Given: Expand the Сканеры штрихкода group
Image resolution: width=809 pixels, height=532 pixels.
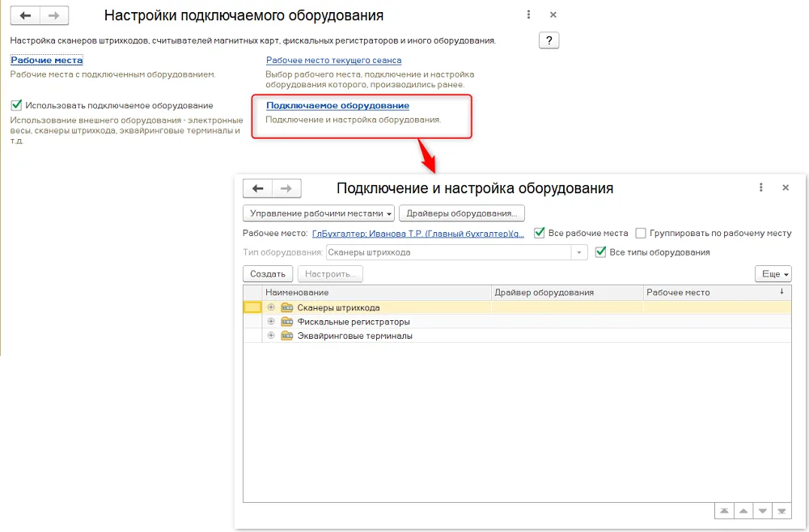Looking at the screenshot, I should 271,307.
